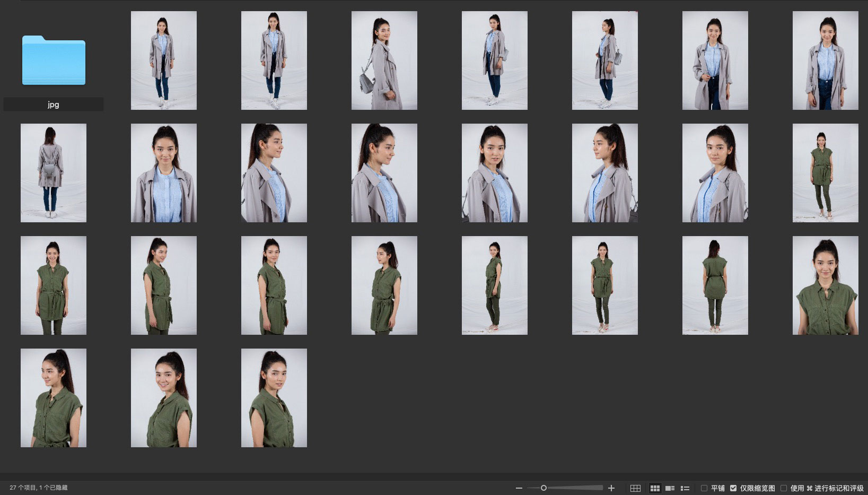
Task: Switch to thumbnail grid view
Action: point(655,488)
